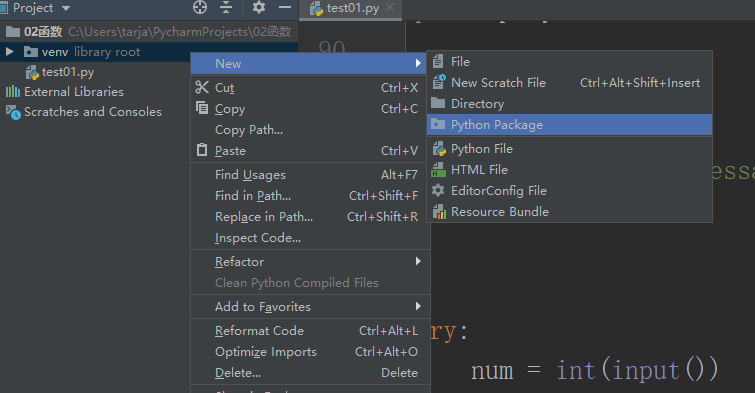Click the HTML File icon
The width and height of the screenshot is (755, 393).
[x=438, y=170]
